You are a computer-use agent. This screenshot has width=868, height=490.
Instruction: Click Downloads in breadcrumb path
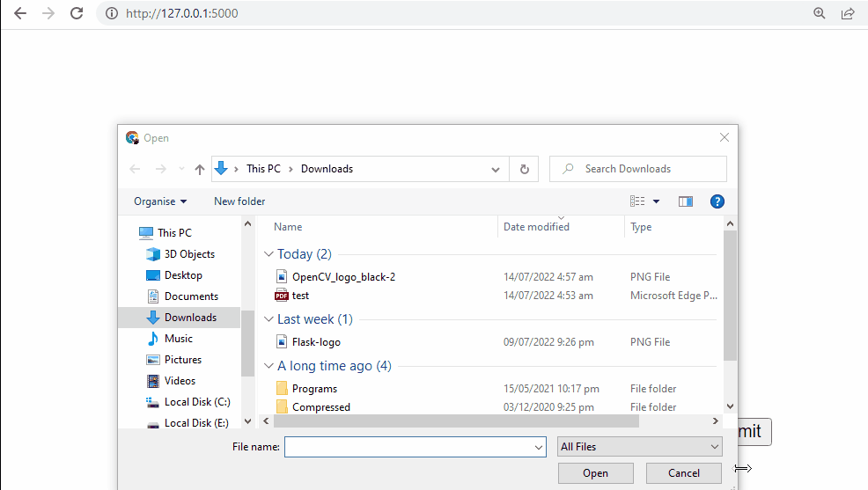coord(327,169)
